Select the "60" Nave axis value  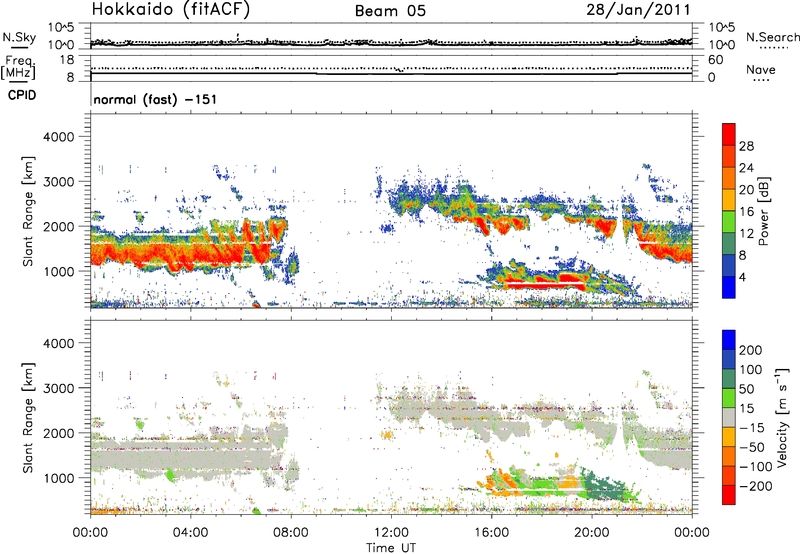[715, 60]
